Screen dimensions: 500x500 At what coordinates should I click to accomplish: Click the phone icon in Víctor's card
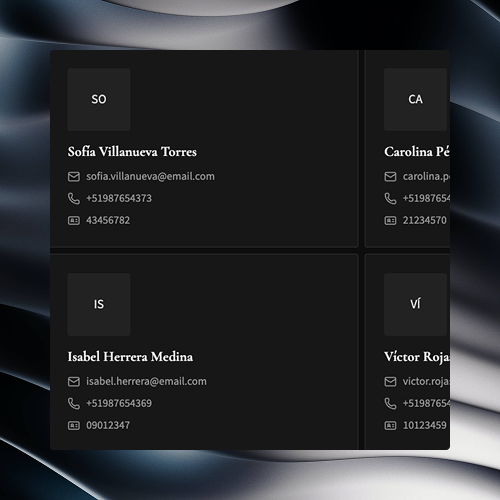[x=390, y=404]
